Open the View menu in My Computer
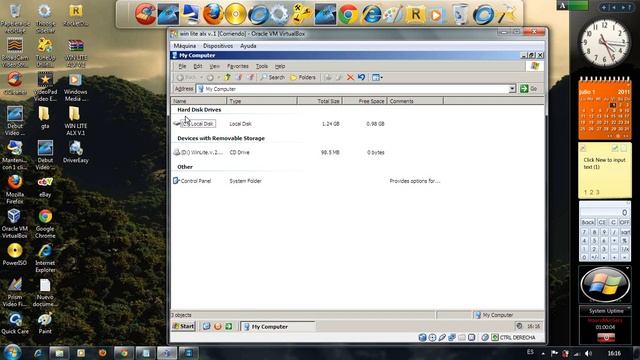 [214, 66]
